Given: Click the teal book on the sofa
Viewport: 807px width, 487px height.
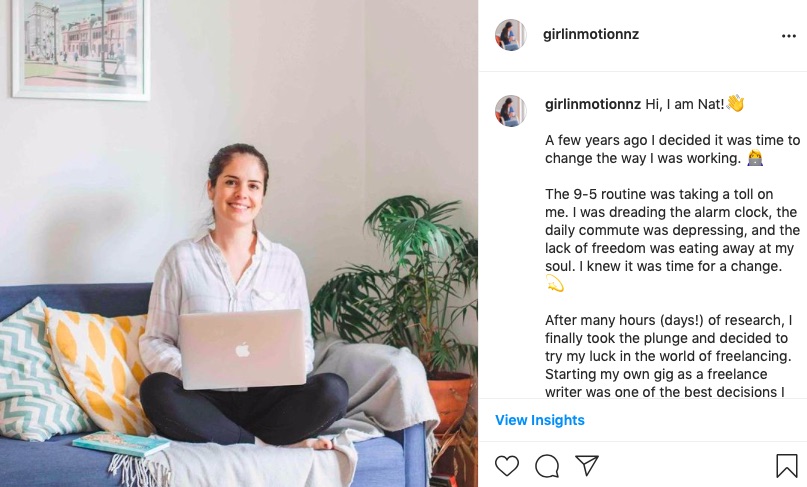Looking at the screenshot, I should (121, 444).
